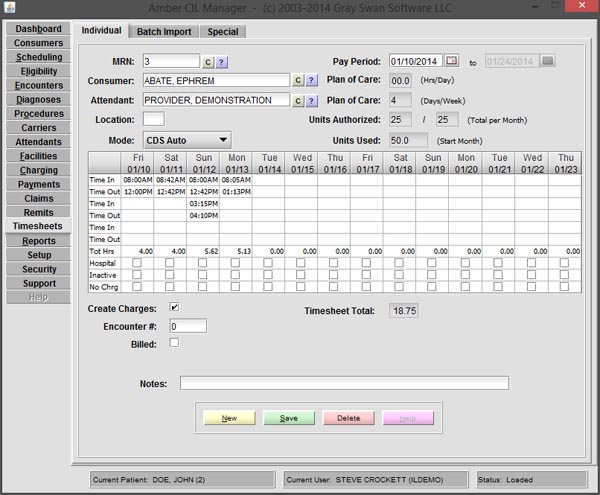Open the Mode dropdown showing CDS Auto

[x=186, y=140]
